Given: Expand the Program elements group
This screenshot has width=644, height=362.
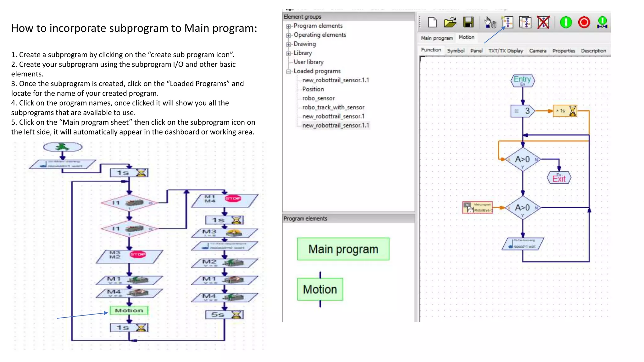Looking at the screenshot, I should coord(288,26).
